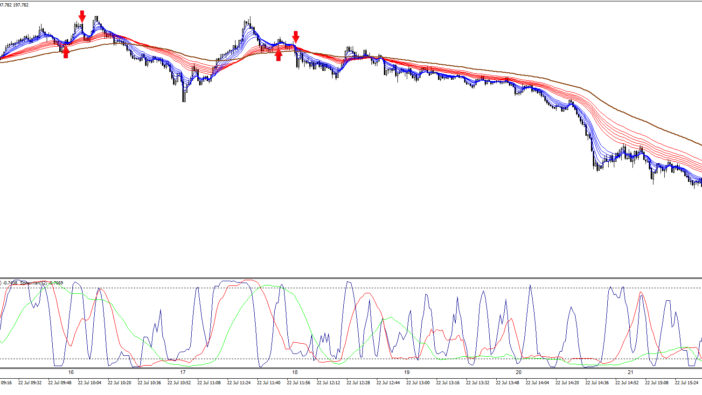Select the 22 Jul 12:44 time label
Screen dimensions: 702x395
[x=388, y=383]
